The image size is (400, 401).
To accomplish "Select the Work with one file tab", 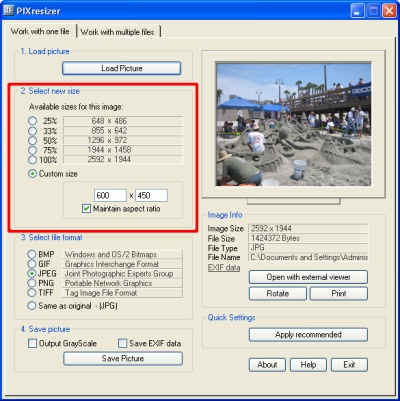I will click(40, 31).
